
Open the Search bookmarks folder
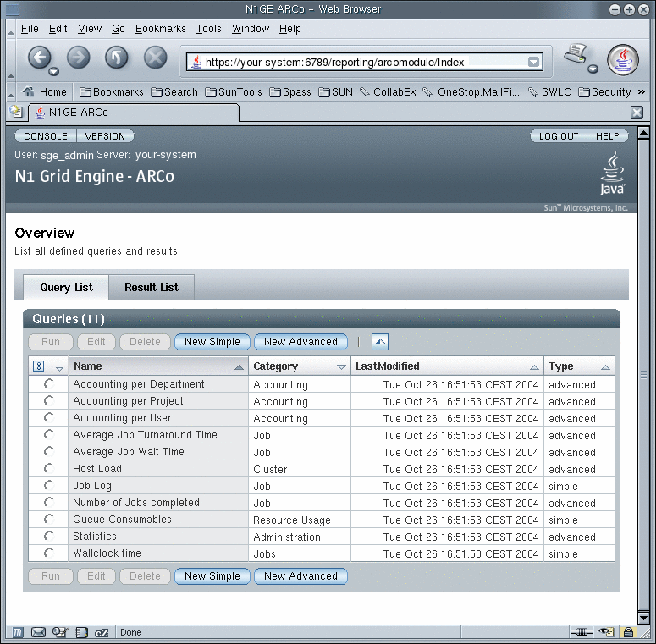point(174,92)
